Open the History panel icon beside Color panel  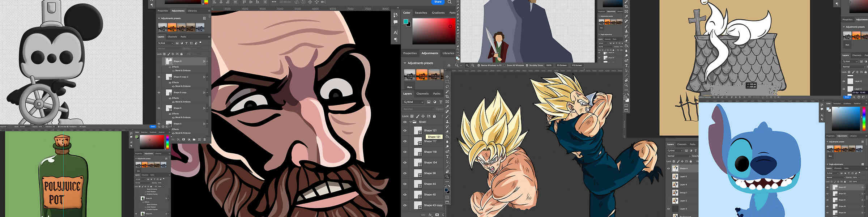[396, 15]
